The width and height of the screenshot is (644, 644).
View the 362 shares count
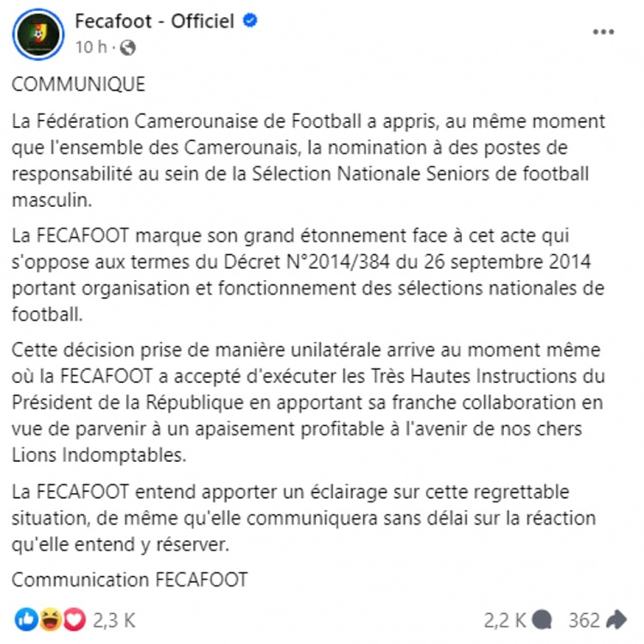pyautogui.click(x=584, y=619)
